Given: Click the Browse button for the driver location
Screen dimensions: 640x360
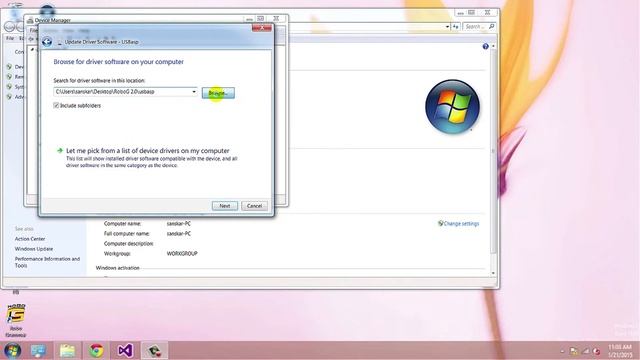Looking at the screenshot, I should pos(218,93).
